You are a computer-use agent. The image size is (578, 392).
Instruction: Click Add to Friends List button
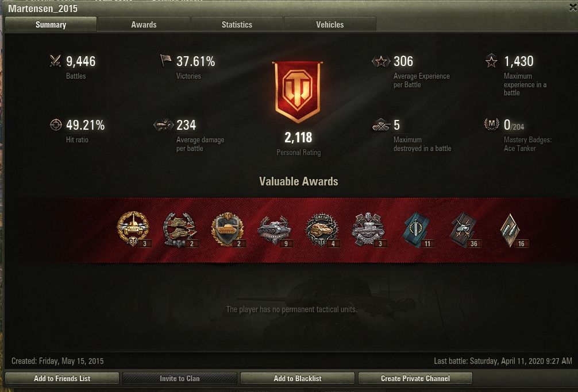[62, 378]
